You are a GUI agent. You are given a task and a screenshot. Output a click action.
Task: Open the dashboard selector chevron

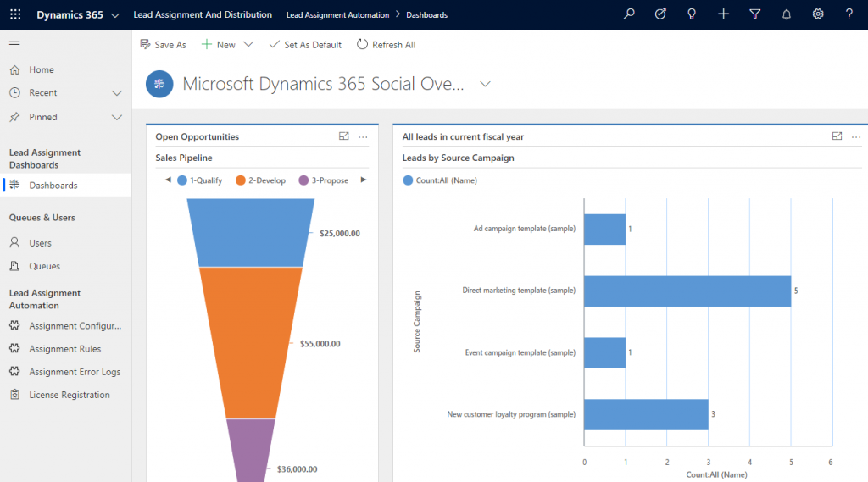485,84
